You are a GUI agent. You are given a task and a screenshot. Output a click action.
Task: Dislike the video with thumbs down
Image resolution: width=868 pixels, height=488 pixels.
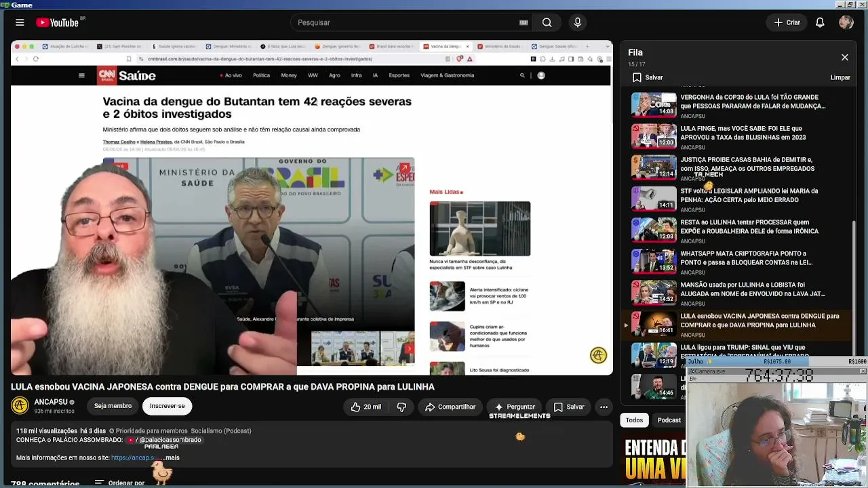click(401, 407)
